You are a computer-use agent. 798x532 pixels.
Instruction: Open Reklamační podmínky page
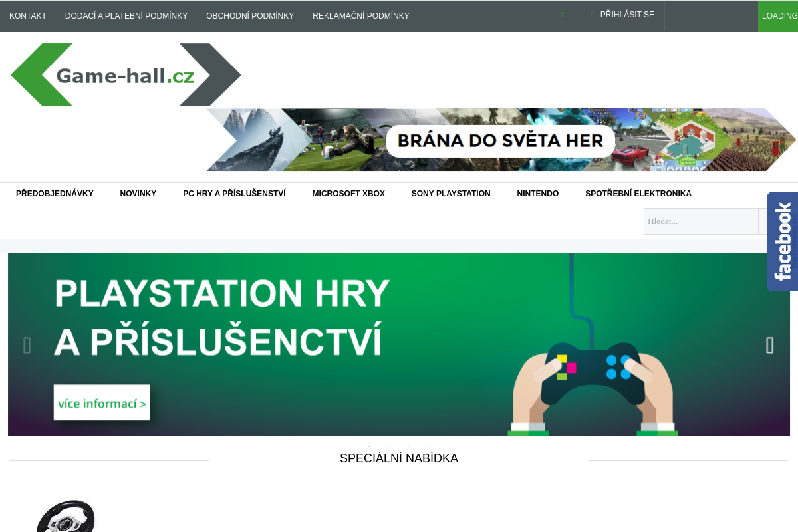[x=361, y=16]
